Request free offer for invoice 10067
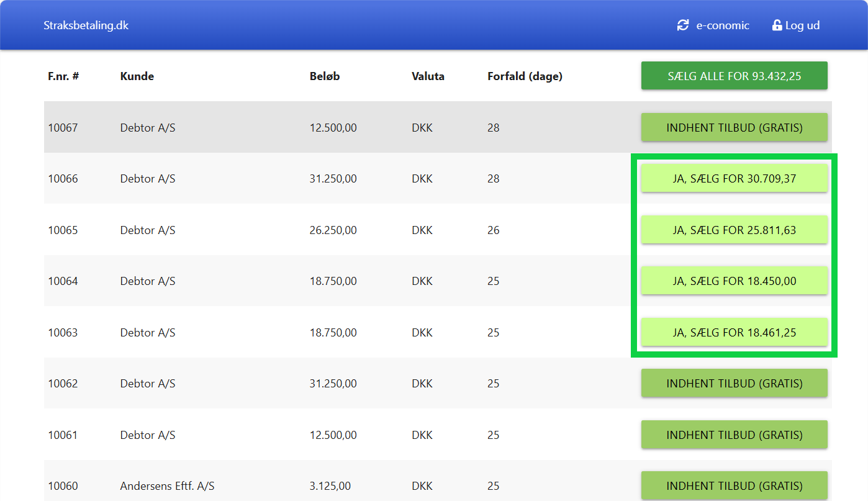The image size is (868, 501). [734, 127]
